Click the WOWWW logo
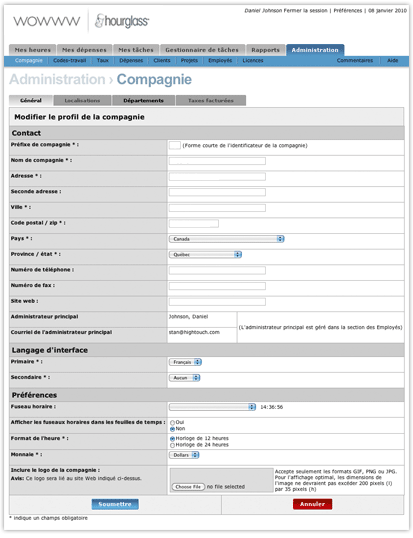The image size is (413, 538). pos(47,21)
